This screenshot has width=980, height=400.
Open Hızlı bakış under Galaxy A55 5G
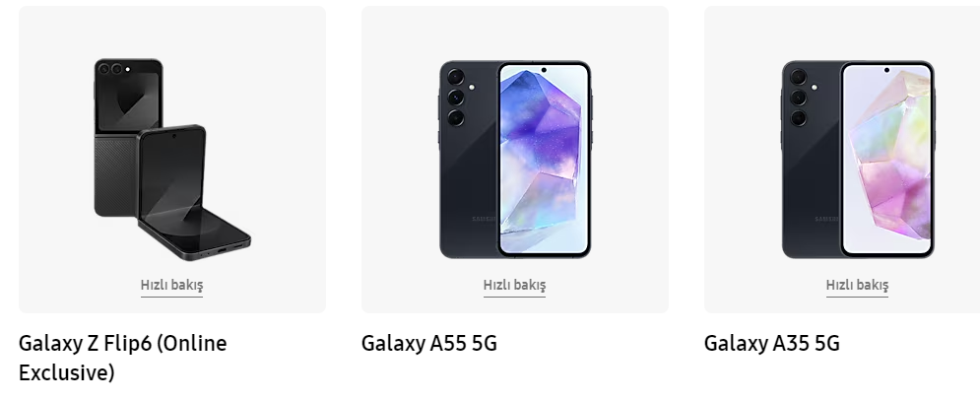514,285
